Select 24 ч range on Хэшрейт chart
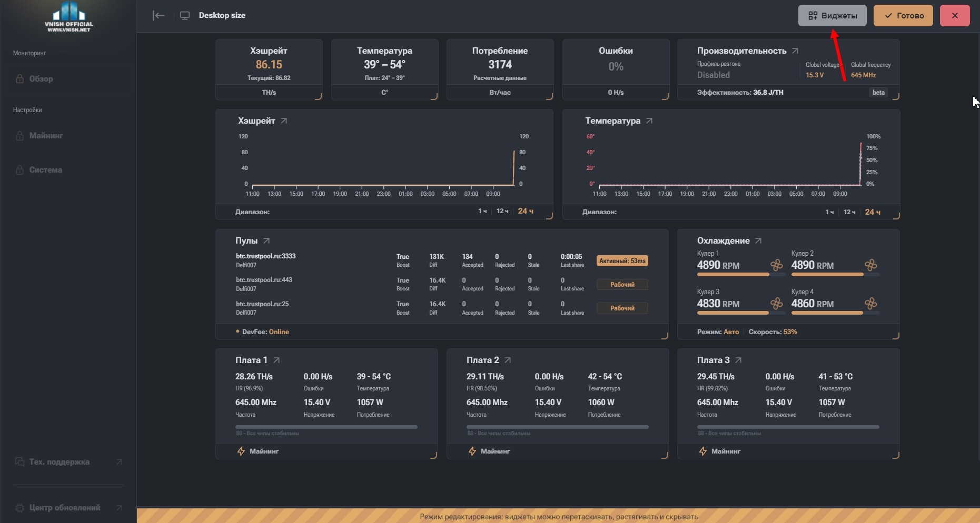The image size is (980, 523). [526, 211]
